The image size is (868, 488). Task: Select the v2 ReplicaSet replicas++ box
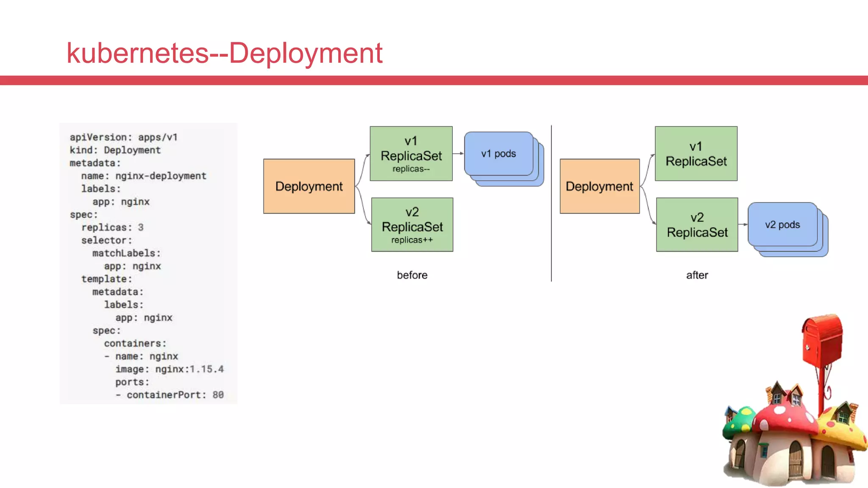pos(412,225)
